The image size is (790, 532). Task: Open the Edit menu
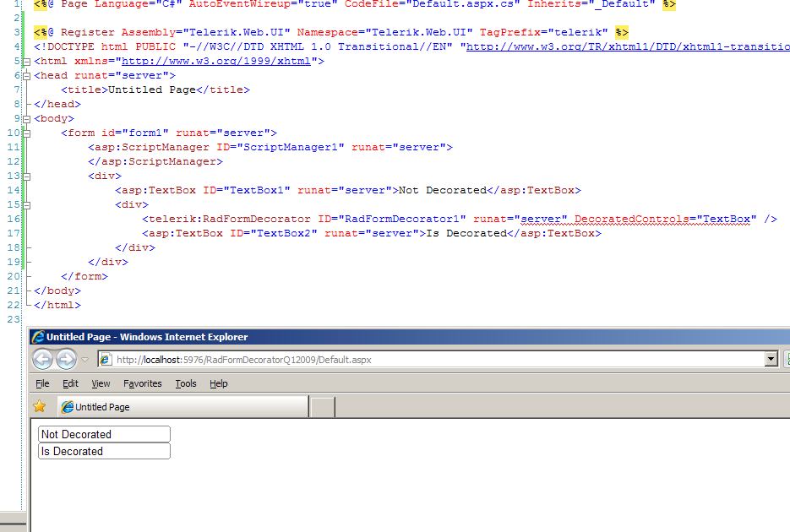(70, 383)
